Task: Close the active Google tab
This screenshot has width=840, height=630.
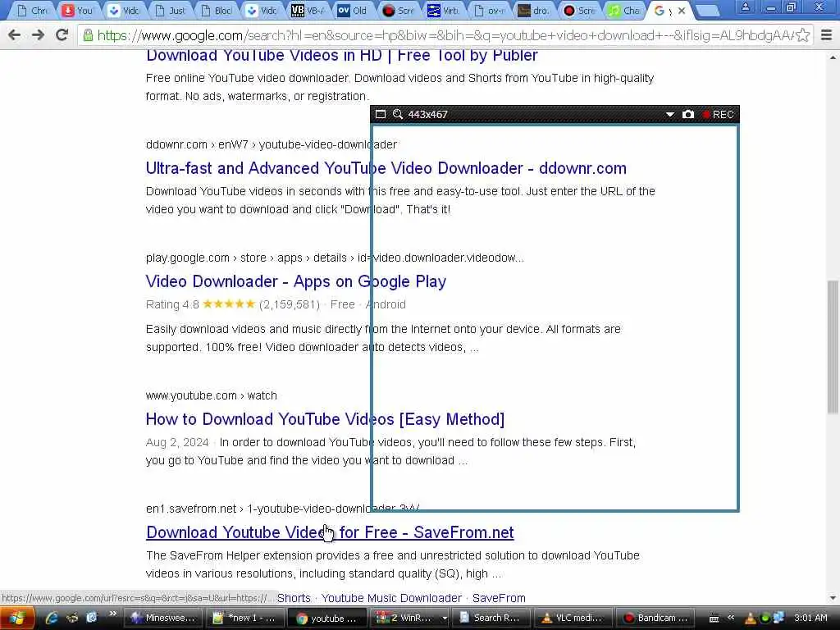Action: coord(682,10)
